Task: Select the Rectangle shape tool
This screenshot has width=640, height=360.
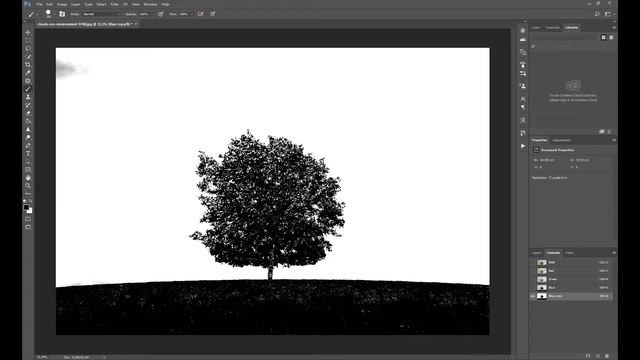Action: pos(28,170)
